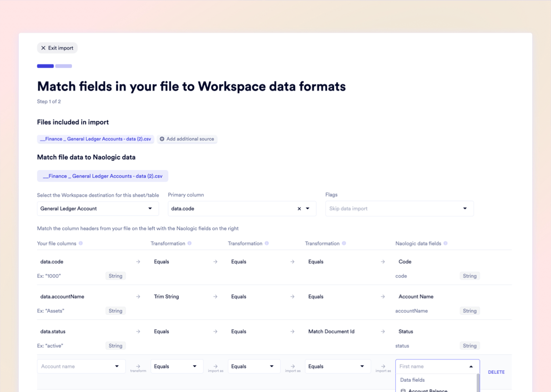The image size is (551, 392).
Task: Collapse the open First name field dropdown
Action: click(471, 366)
